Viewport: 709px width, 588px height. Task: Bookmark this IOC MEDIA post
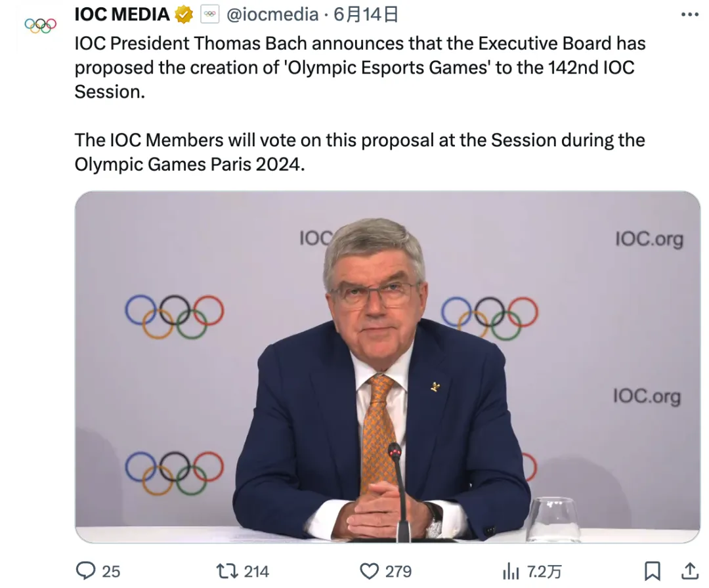652,570
